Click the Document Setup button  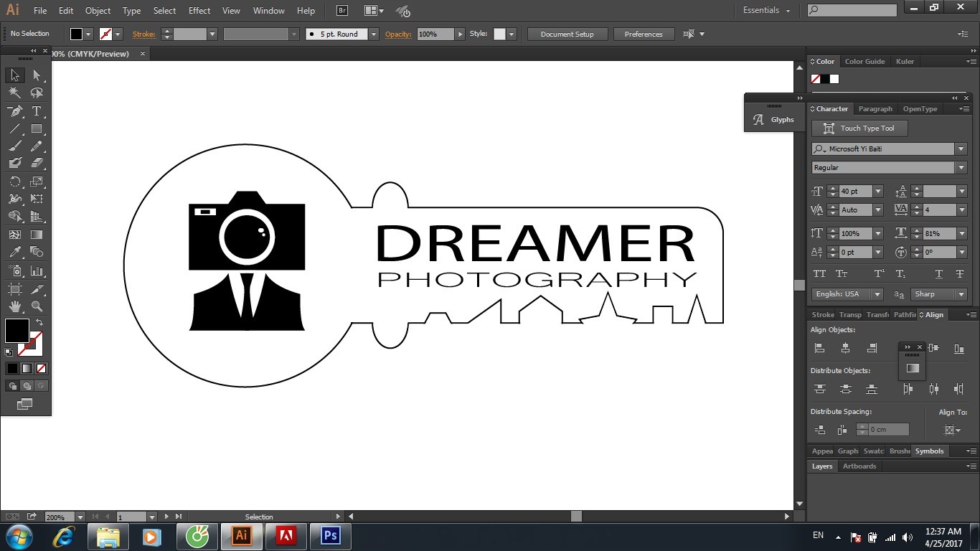click(x=567, y=34)
